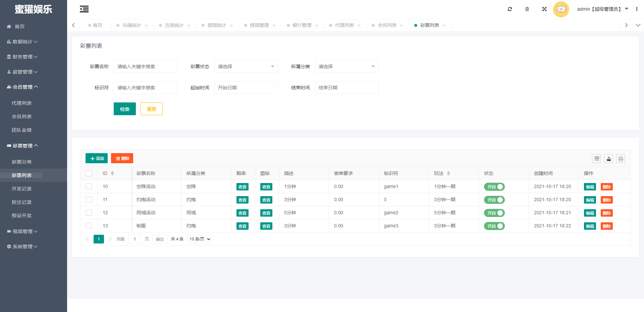
Task: Select all rows with the header checkbox
Action: pos(89,173)
